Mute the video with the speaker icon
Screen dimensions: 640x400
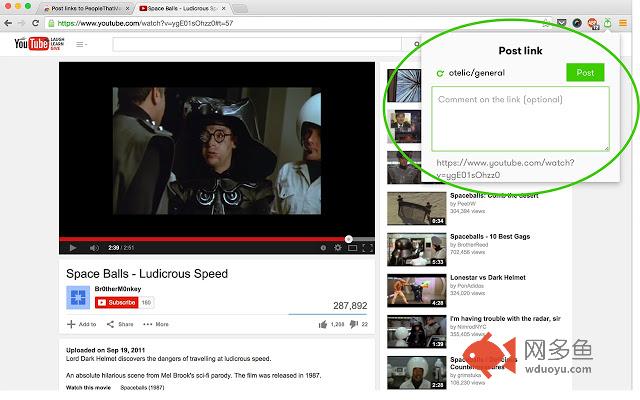click(94, 248)
